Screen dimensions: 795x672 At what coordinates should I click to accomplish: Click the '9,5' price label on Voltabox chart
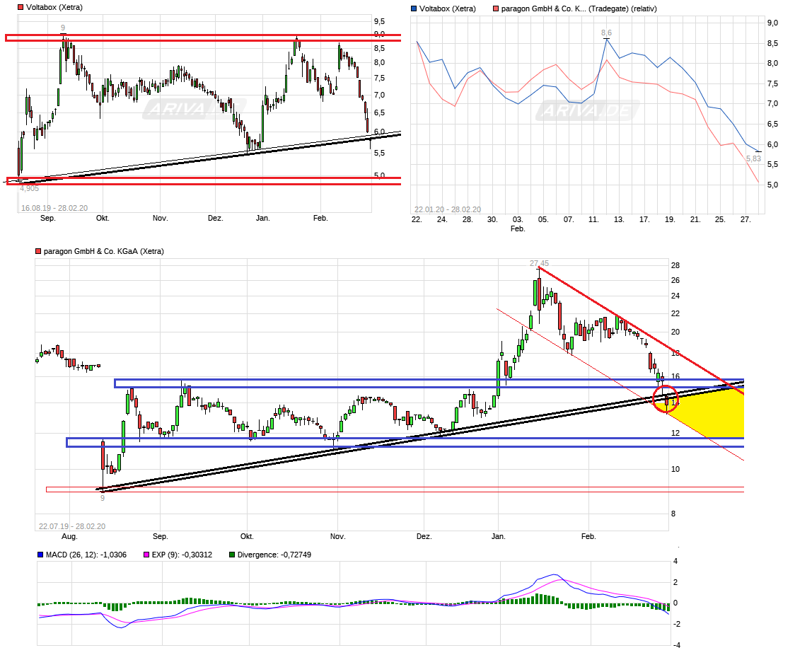coord(379,22)
